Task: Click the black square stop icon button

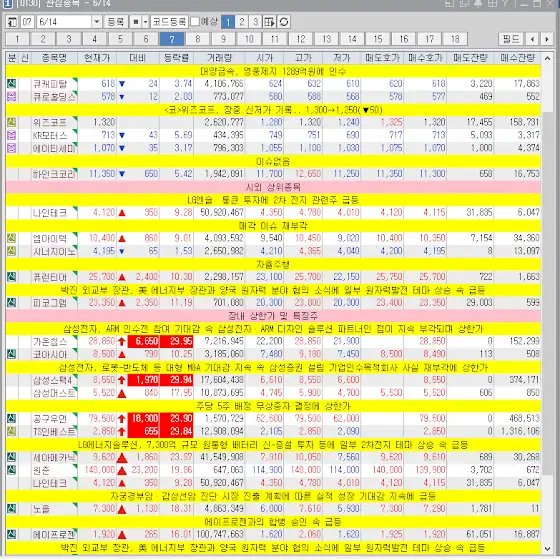Action: (x=135, y=22)
